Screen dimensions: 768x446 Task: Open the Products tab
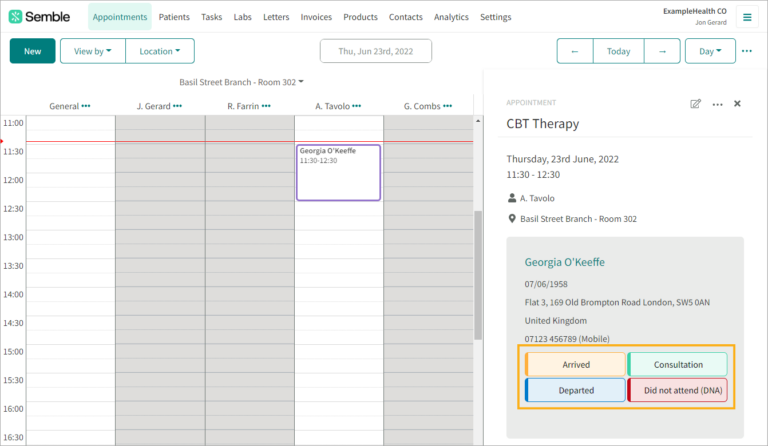pos(360,17)
